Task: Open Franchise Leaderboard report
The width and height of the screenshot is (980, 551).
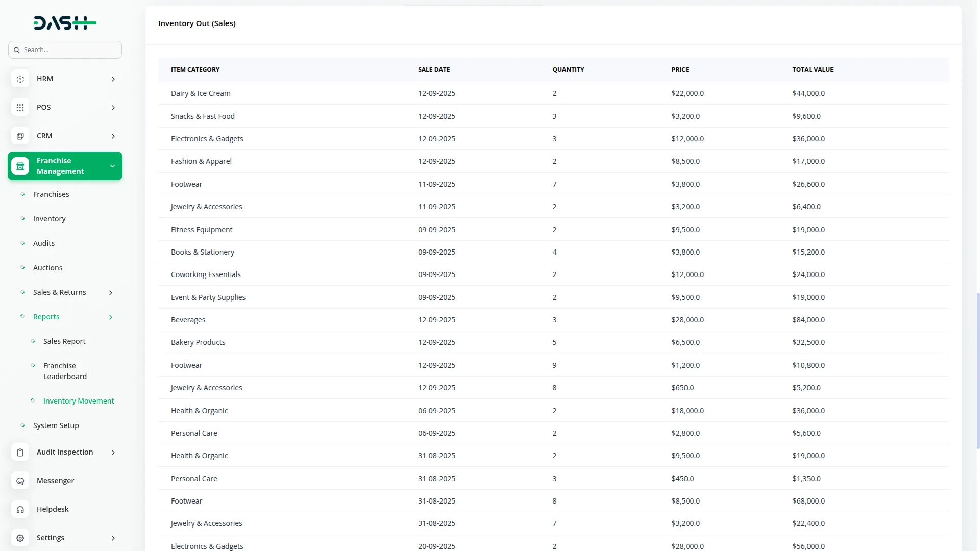Action: (x=65, y=371)
